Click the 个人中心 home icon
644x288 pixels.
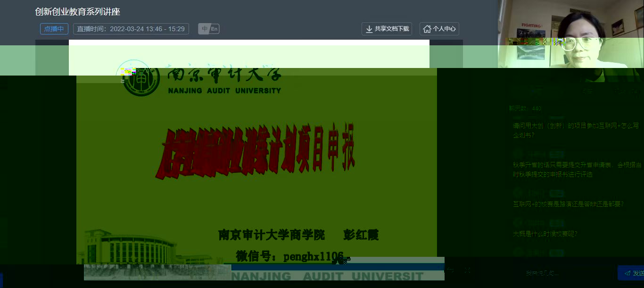click(427, 29)
